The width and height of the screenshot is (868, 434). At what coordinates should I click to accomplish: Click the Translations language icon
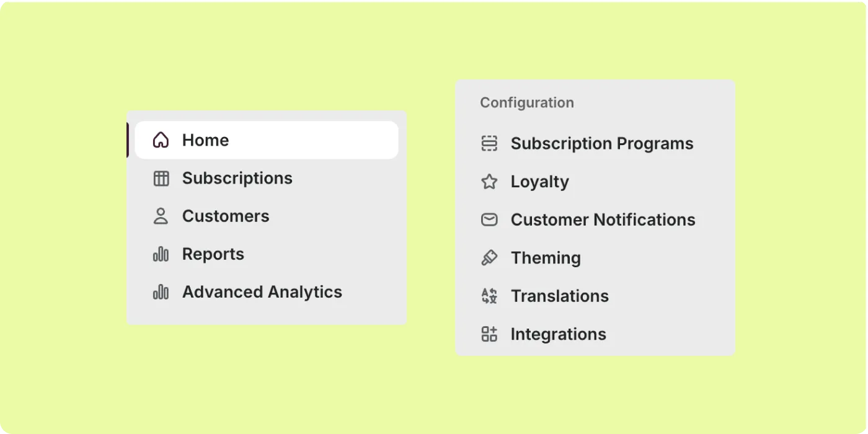coord(489,296)
